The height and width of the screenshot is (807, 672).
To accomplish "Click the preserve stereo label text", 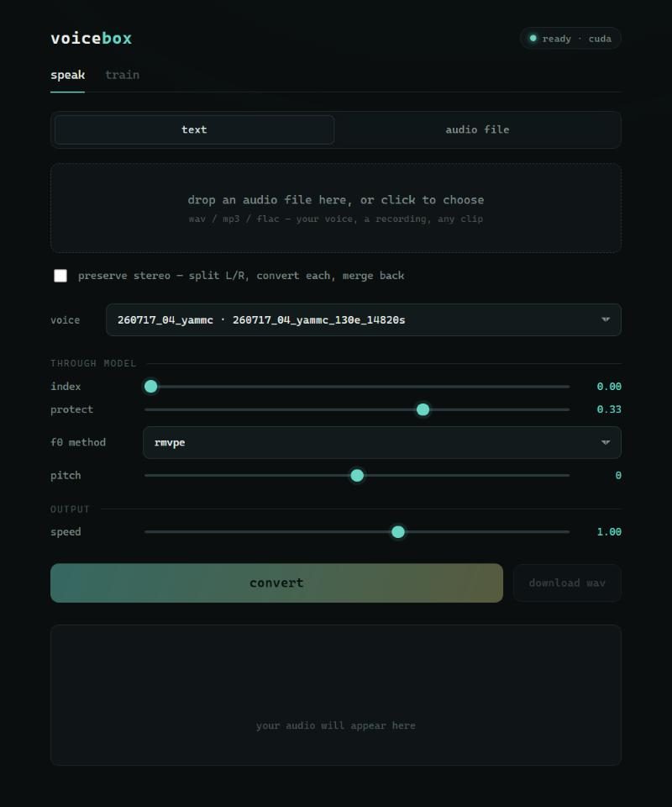I will (241, 276).
